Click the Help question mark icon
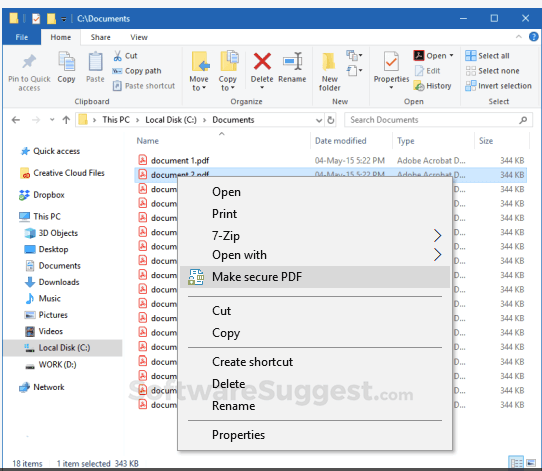542x471 pixels. click(x=533, y=36)
